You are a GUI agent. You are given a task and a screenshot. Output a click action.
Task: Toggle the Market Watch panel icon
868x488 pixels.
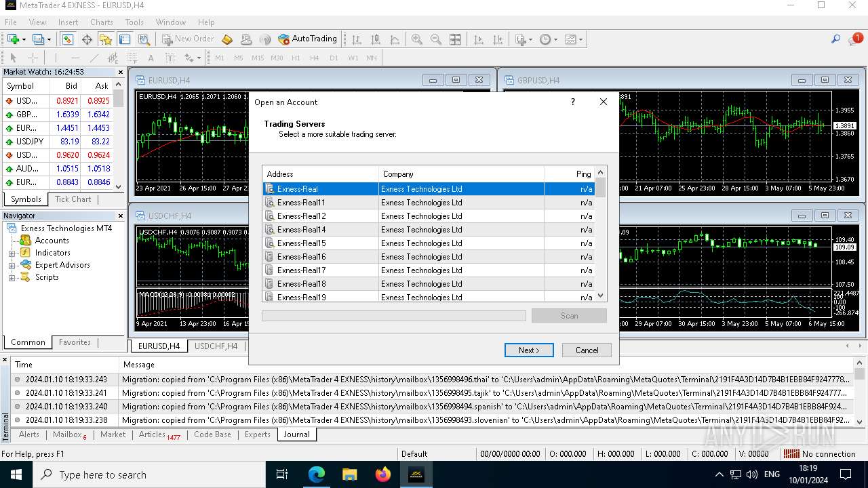68,39
